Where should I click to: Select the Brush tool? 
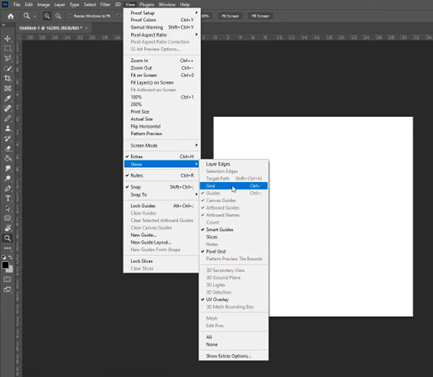click(7, 119)
